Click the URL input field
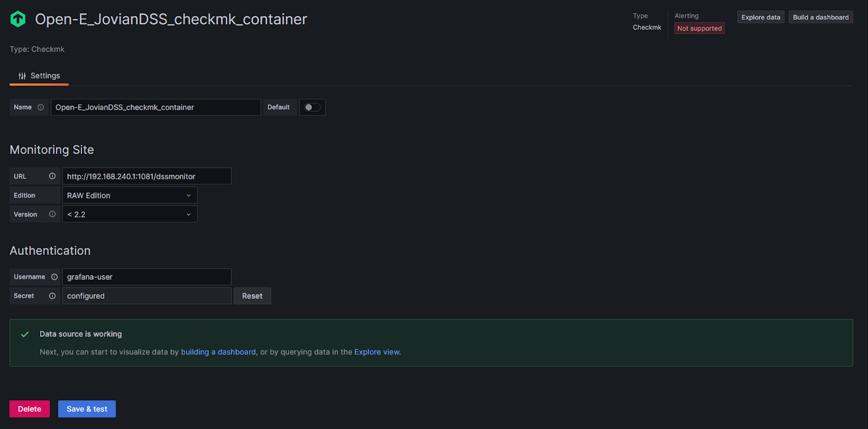This screenshot has width=868, height=429. 146,176
